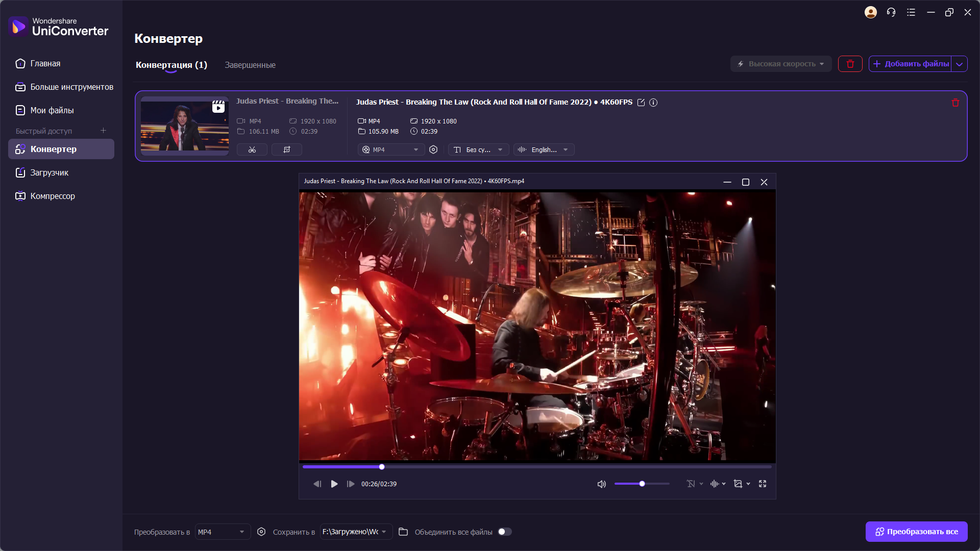The height and width of the screenshot is (551, 980).
Task: Play the video in the preview
Action: [x=334, y=484]
